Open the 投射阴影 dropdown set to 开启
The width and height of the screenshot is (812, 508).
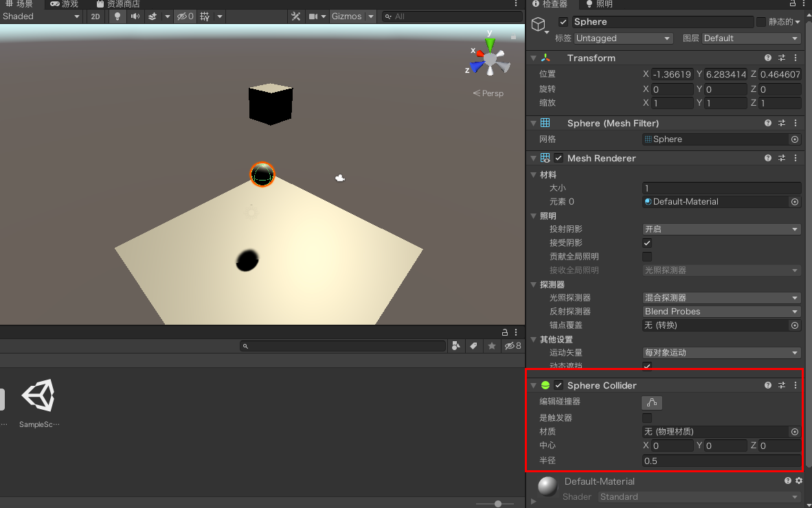[x=721, y=229]
